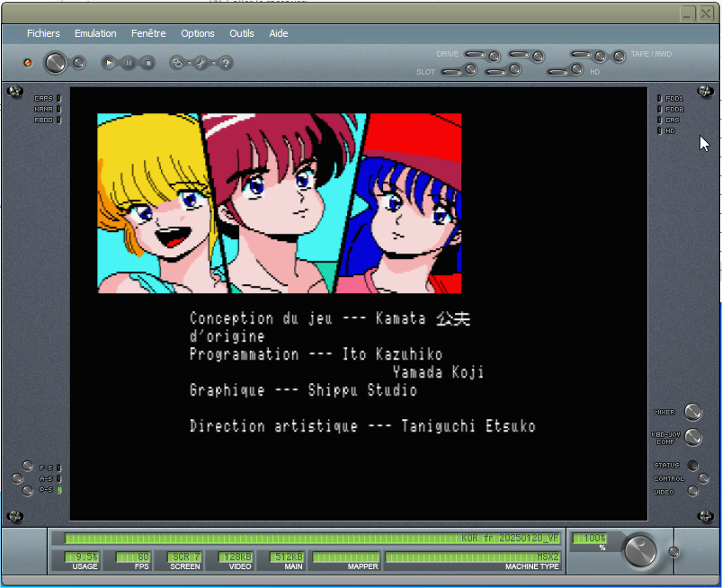Click the 100% speed display
This screenshot has height=588, width=722.
[x=590, y=538]
